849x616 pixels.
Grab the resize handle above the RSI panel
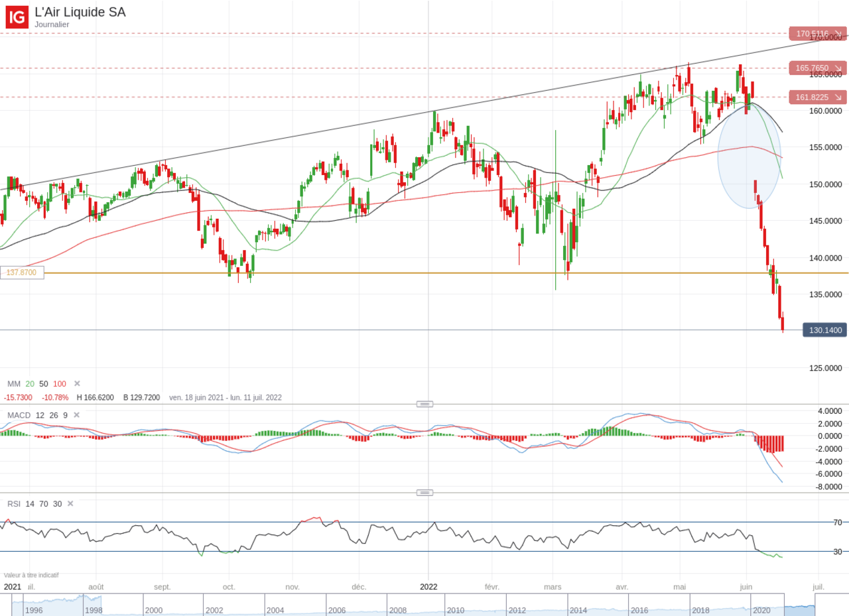[x=424, y=493]
